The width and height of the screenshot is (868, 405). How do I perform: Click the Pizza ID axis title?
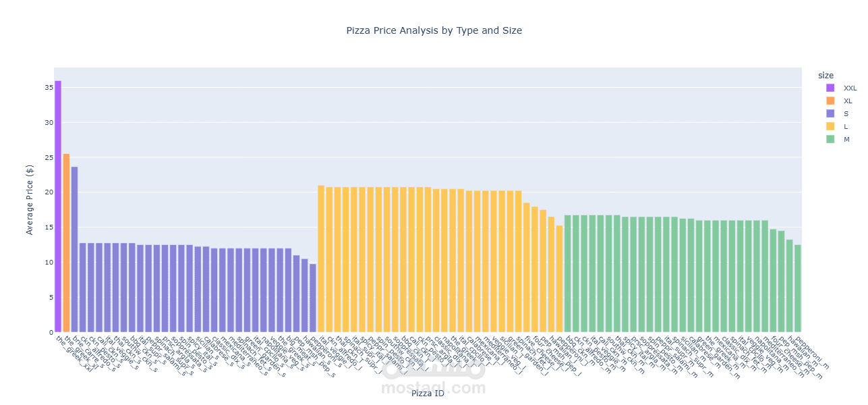(428, 394)
